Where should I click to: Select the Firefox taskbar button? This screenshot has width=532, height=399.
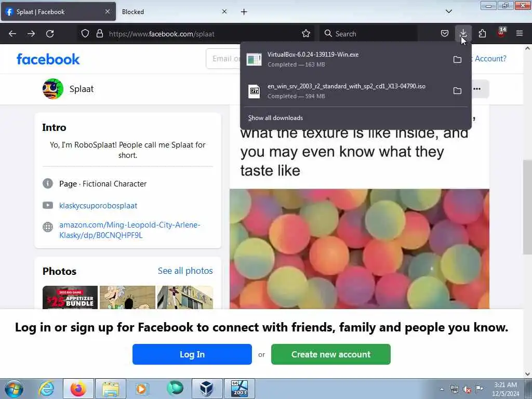(x=78, y=389)
